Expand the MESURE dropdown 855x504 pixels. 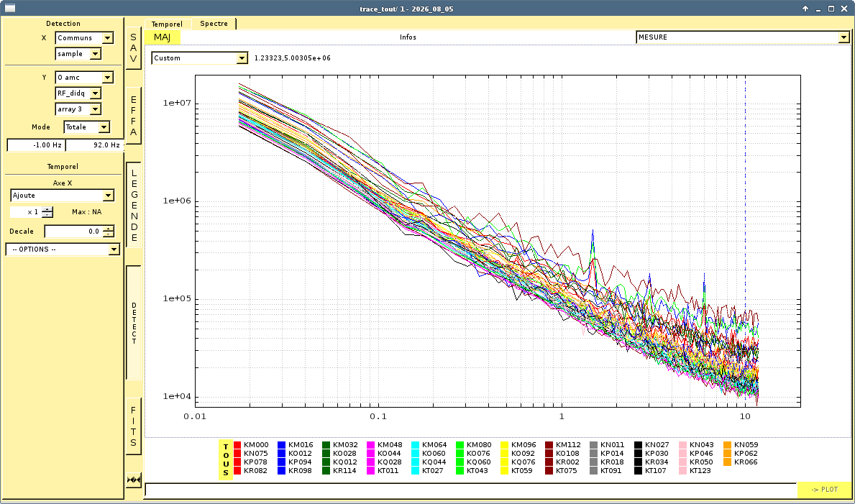743,37
